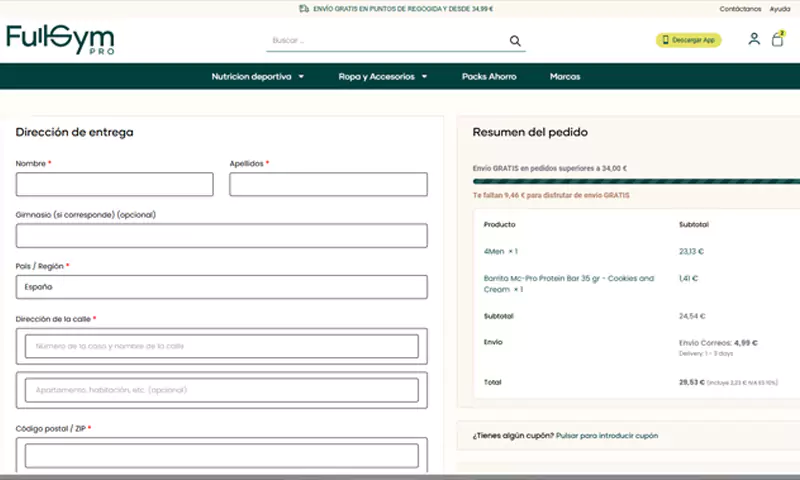This screenshot has width=800, height=480.
Task: Click the Apellidos input field
Action: click(328, 184)
